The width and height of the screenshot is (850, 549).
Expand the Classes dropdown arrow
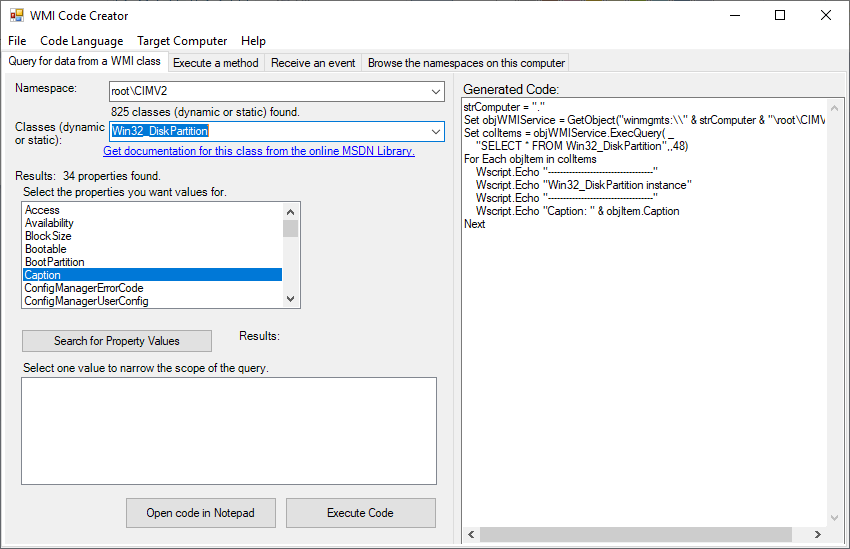pos(436,132)
